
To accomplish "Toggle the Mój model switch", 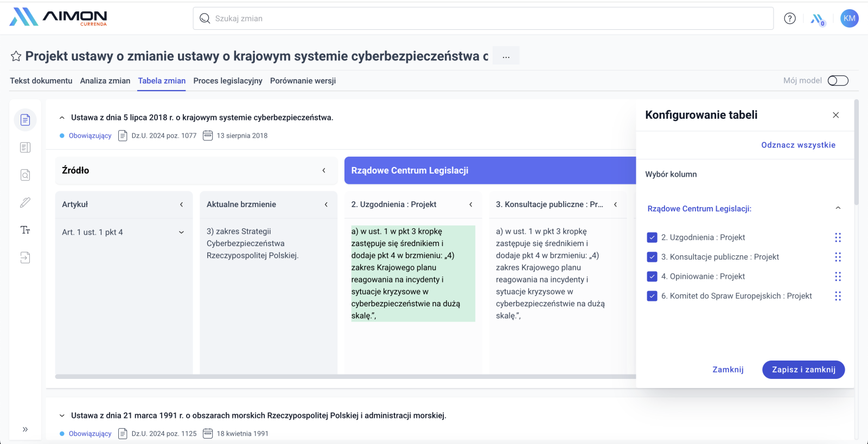I will coord(838,81).
